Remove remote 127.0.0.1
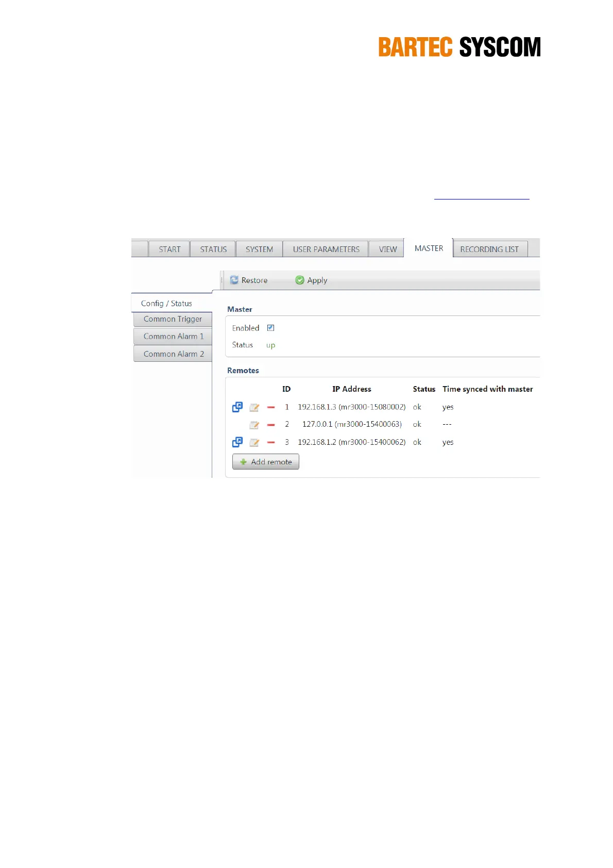Image resolution: width=613 pixels, height=868 pixels. point(271,425)
